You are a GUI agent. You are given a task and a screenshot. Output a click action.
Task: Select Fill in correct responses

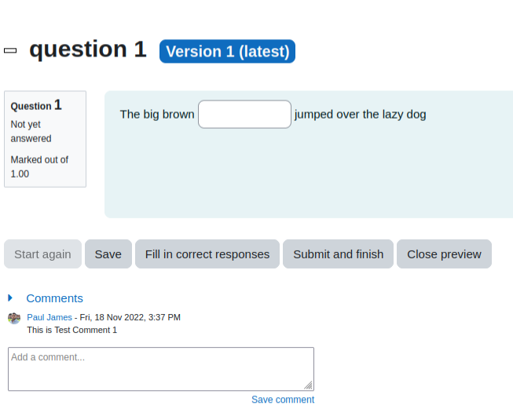coord(207,254)
